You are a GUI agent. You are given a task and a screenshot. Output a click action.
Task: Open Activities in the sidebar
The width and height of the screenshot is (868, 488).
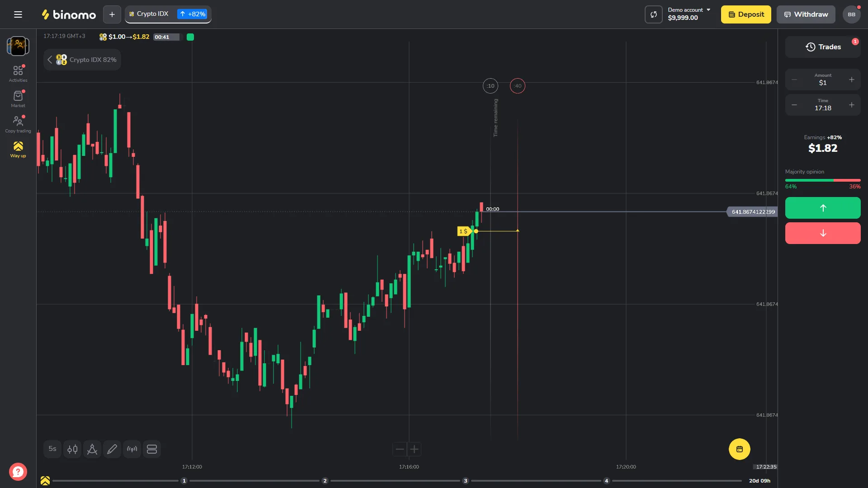coord(18,74)
